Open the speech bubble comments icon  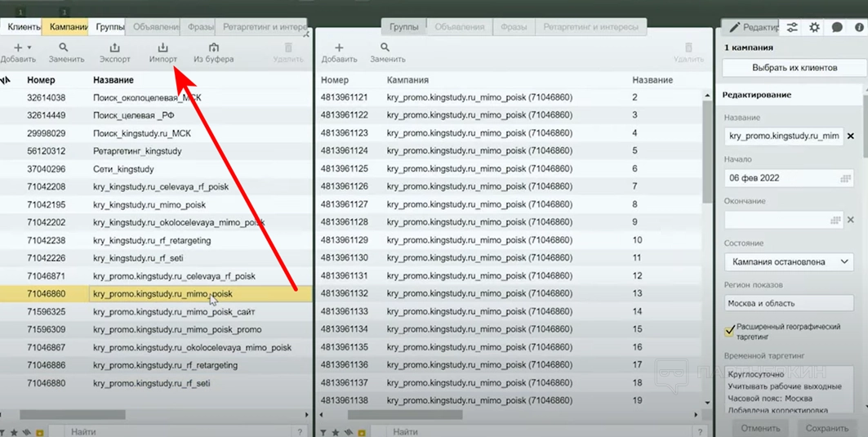837,27
